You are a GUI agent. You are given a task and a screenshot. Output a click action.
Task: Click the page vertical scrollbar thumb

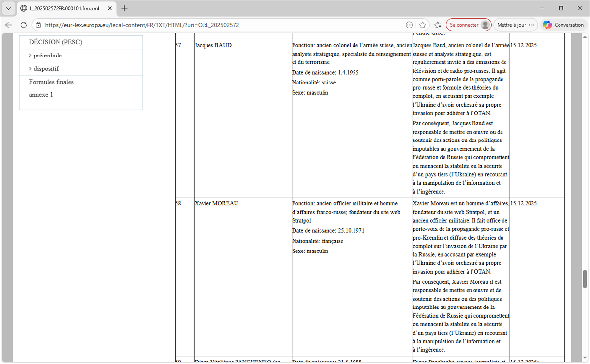[585, 279]
